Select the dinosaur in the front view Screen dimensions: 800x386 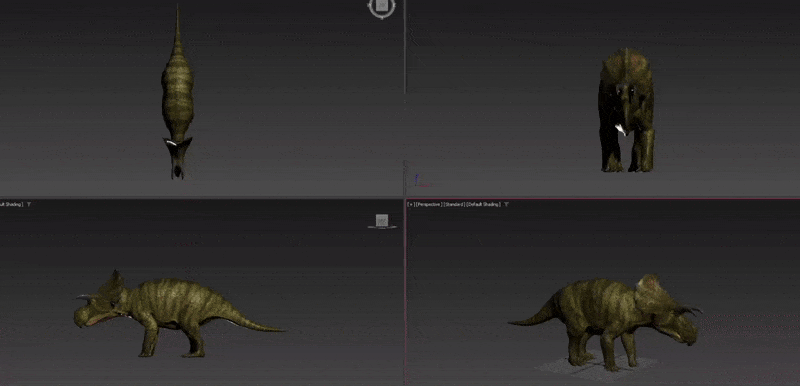pos(626,110)
